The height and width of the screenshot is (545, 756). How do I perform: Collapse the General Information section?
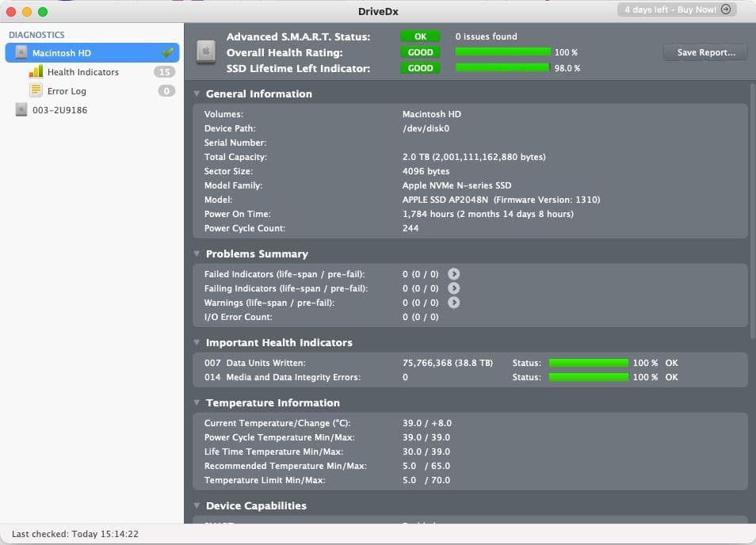pos(197,93)
